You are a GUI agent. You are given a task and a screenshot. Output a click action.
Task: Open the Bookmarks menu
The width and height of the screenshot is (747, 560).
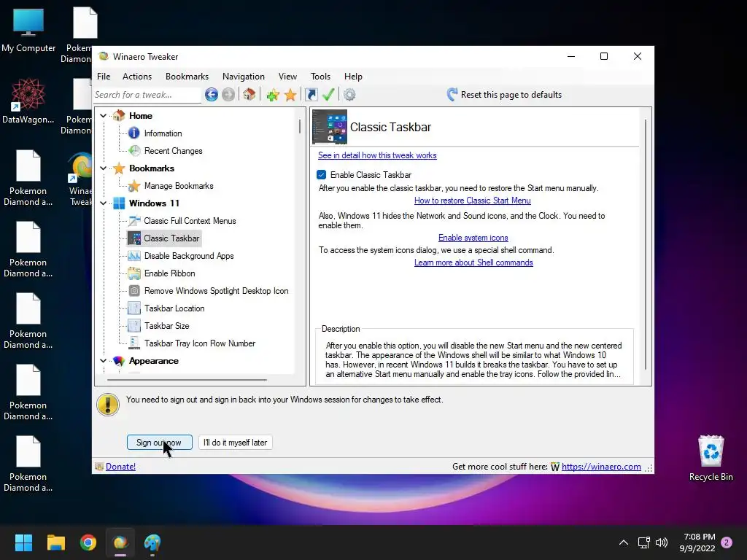[x=187, y=76]
